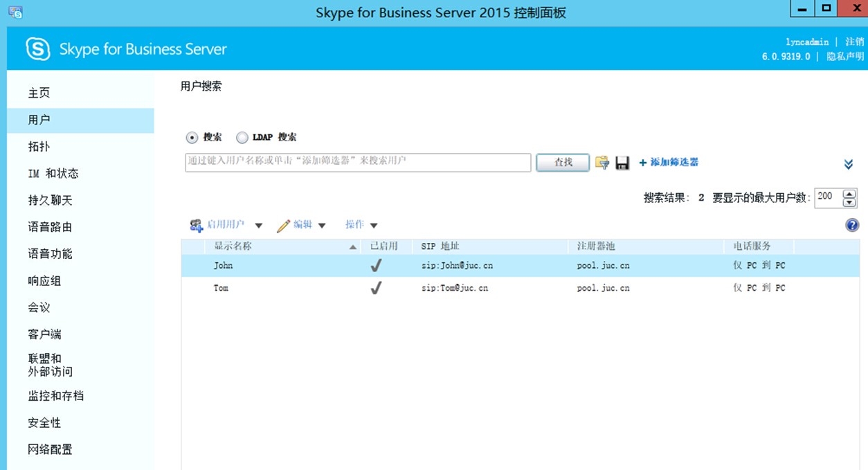868x470 pixels.
Task: Open the 启用用户 dropdown arrow
Action: (259, 226)
